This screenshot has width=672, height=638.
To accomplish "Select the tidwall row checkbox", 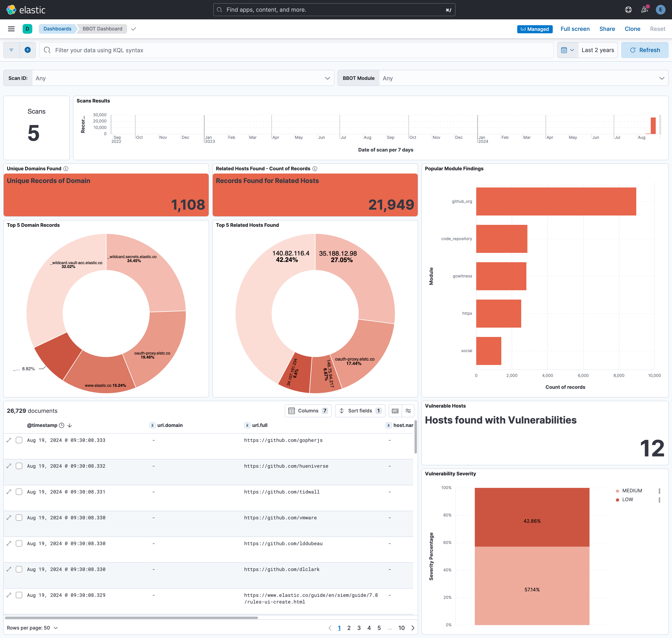I will coord(19,492).
